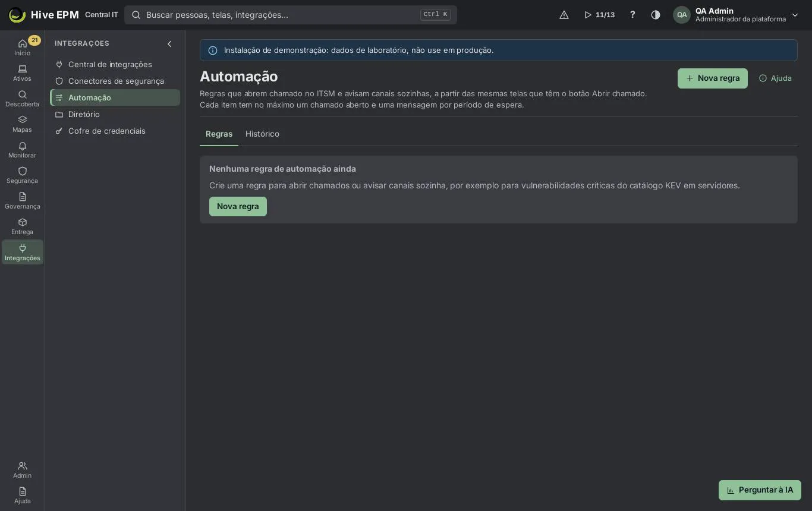Open the 11/13 progress play indicator
Viewport: 812px width, 511px height.
[x=599, y=15]
